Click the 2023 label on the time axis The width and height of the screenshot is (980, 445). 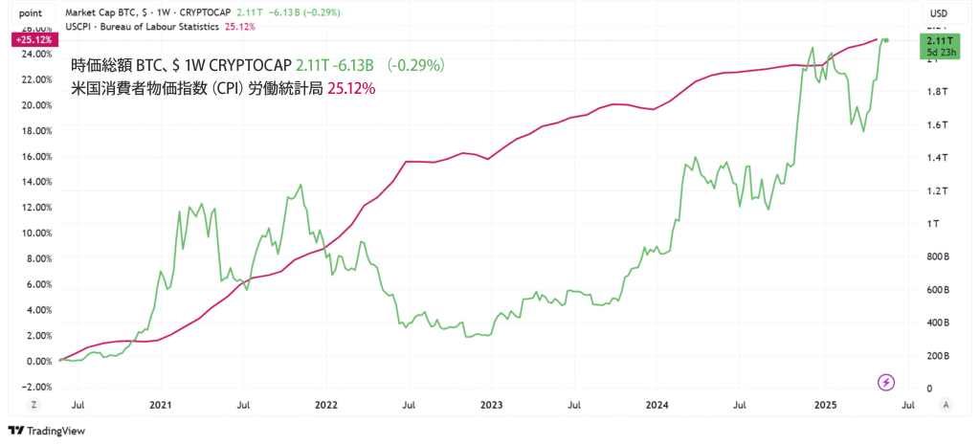(x=491, y=405)
